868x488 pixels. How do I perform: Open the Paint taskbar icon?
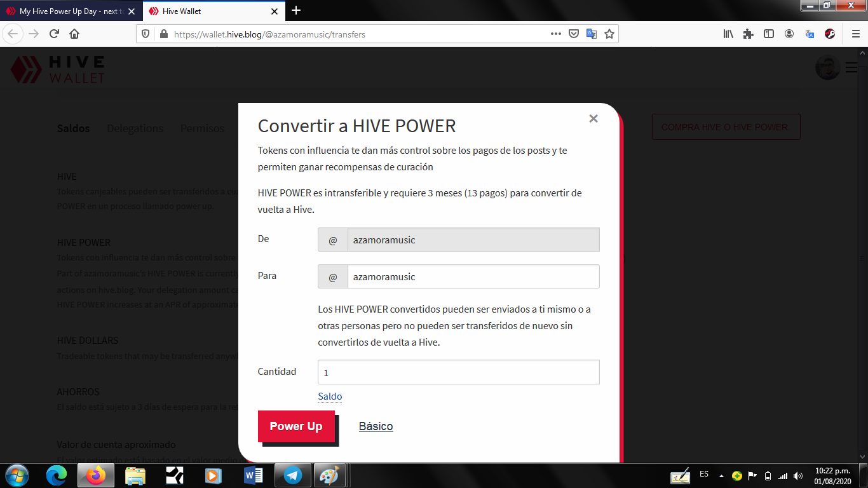coord(329,475)
